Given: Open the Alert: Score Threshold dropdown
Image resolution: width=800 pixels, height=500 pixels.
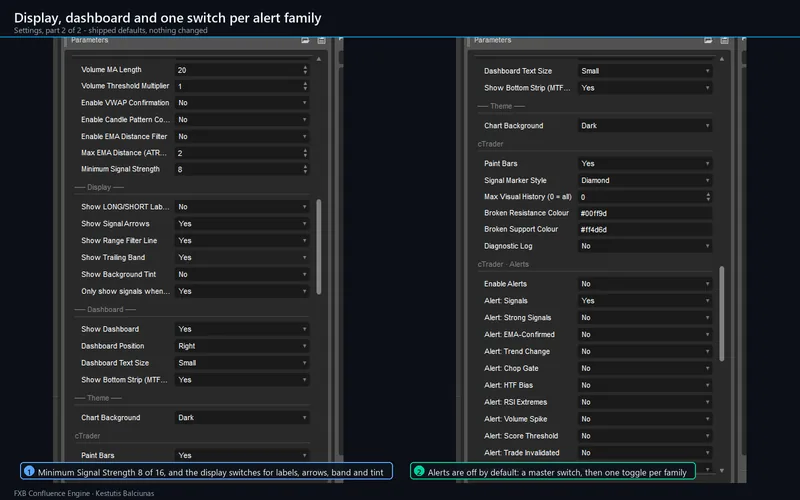Looking at the screenshot, I should (x=645, y=436).
